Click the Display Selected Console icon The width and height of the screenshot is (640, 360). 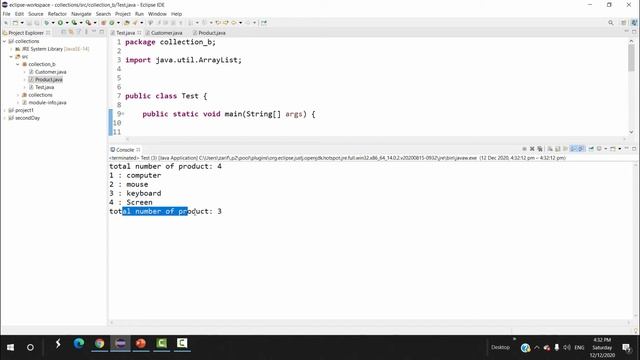pyautogui.click(x=599, y=149)
